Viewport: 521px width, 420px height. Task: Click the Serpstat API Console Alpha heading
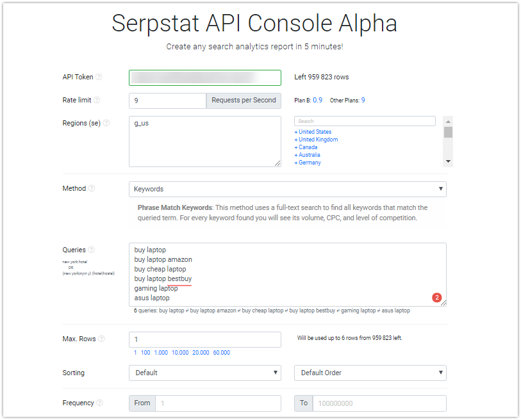[x=254, y=24]
